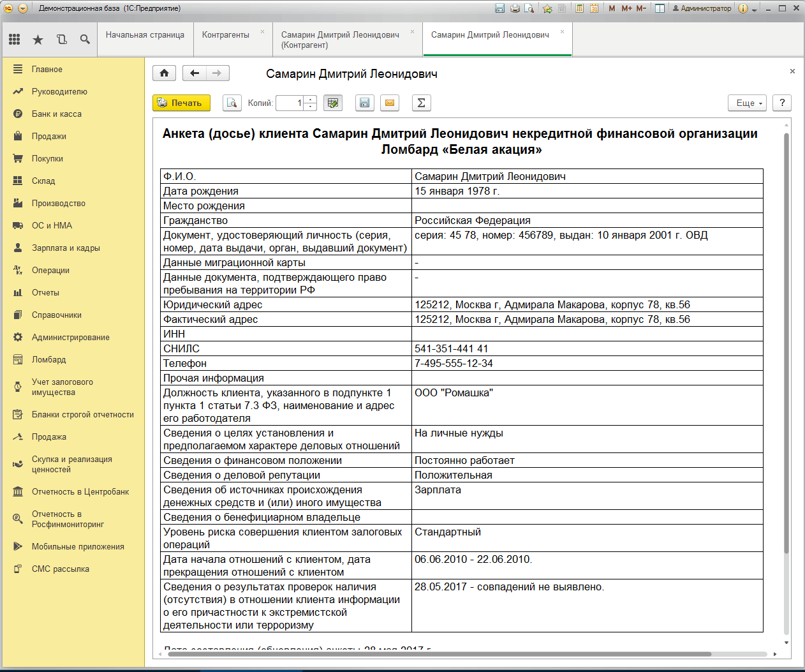Click the home icon button
The image size is (805, 672).
click(x=164, y=73)
